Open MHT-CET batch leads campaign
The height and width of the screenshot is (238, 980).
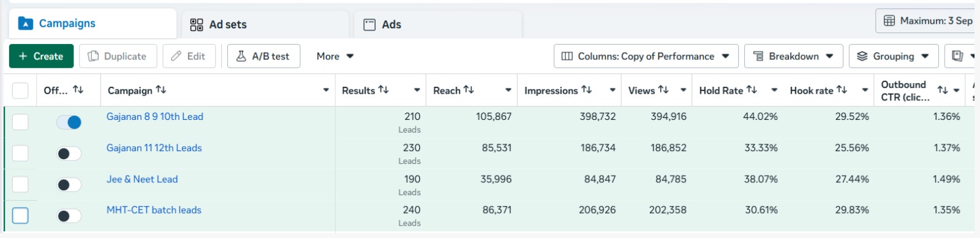point(154,210)
